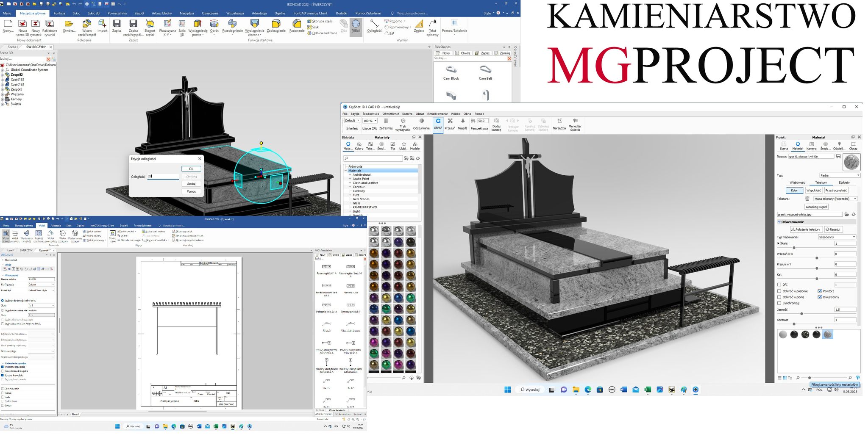Open the material Typ dropdown showing Farba
Screen dimensions: 868x434
839,175
